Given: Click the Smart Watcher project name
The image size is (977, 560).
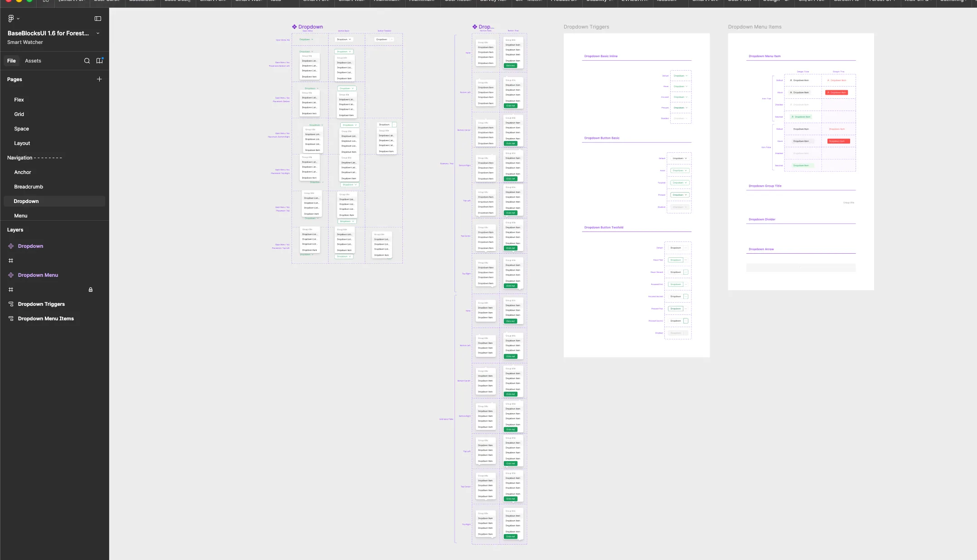Looking at the screenshot, I should [25, 42].
